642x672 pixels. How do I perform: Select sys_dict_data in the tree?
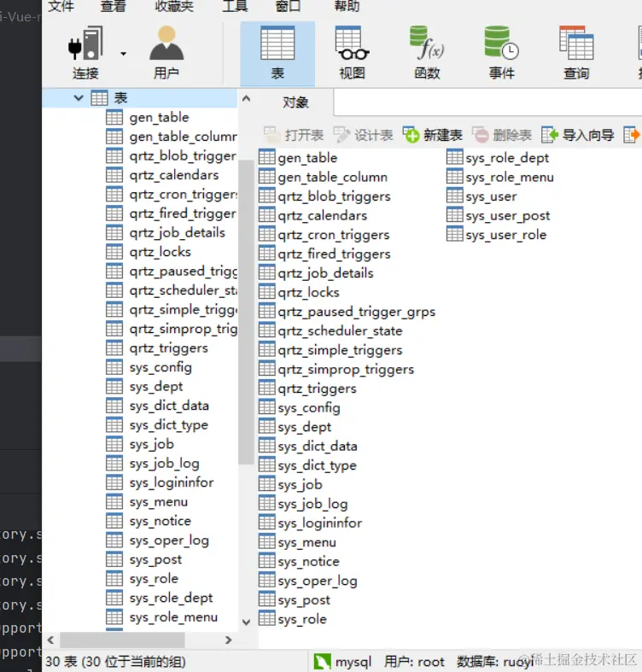[x=169, y=406]
